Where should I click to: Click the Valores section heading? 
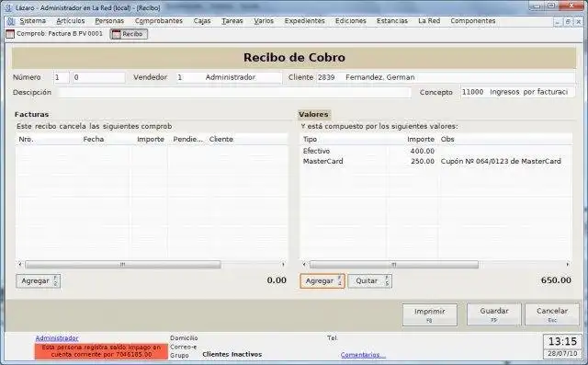[313, 114]
